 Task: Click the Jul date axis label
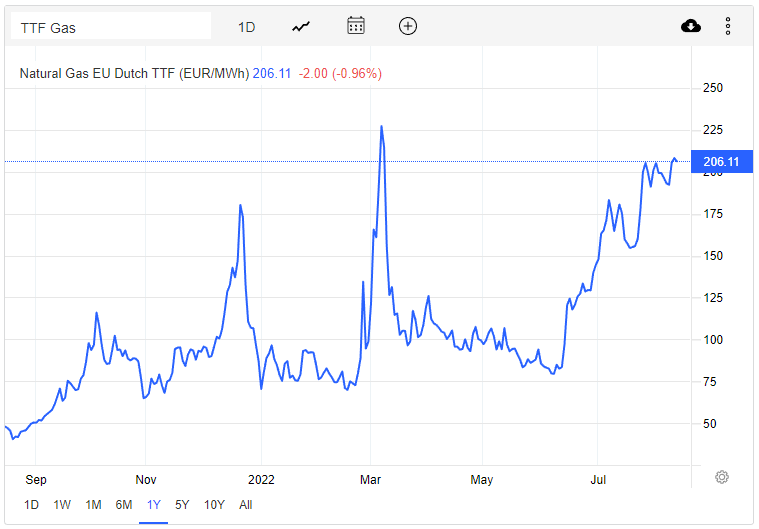point(598,480)
